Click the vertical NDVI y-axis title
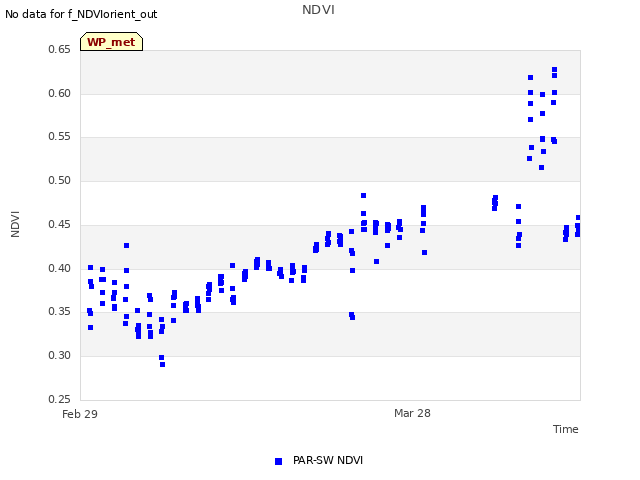Image resolution: width=640 pixels, height=480 pixels. pyautogui.click(x=15, y=224)
